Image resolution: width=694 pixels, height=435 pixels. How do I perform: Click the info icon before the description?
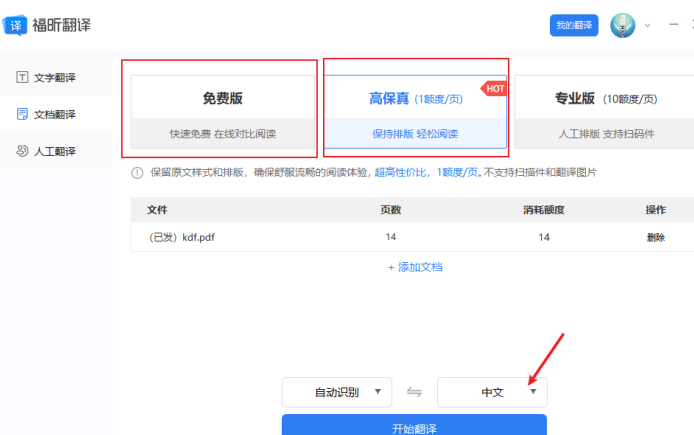point(137,173)
